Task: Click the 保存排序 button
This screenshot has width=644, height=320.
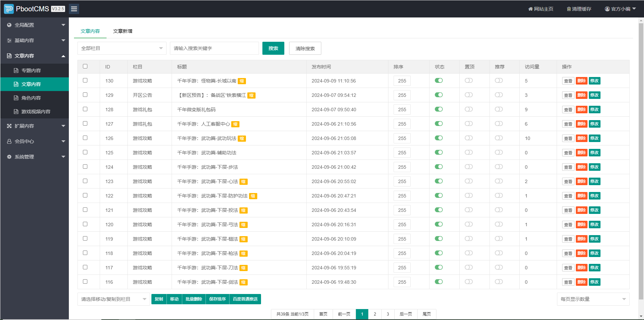Action: 218,299
